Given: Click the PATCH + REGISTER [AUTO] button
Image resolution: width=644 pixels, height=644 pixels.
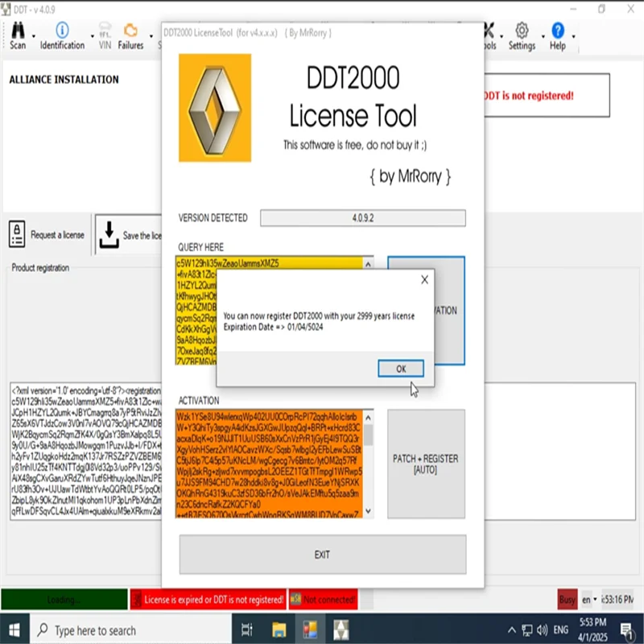Looking at the screenshot, I should [426, 464].
